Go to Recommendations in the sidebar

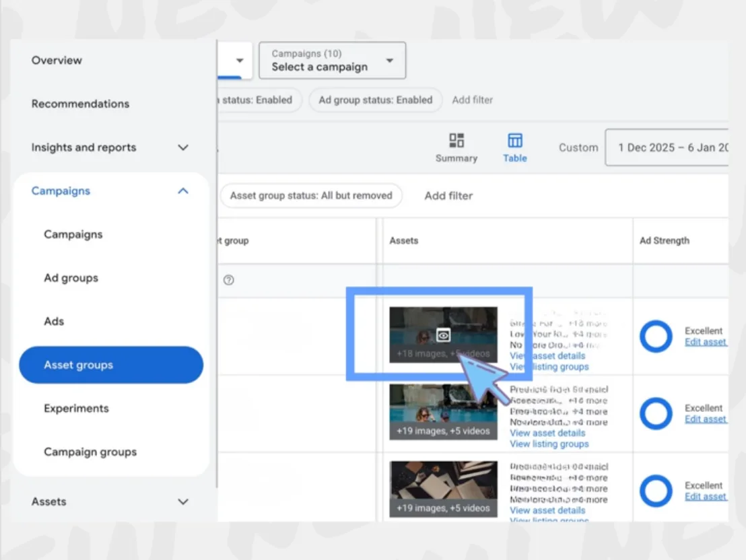point(80,104)
